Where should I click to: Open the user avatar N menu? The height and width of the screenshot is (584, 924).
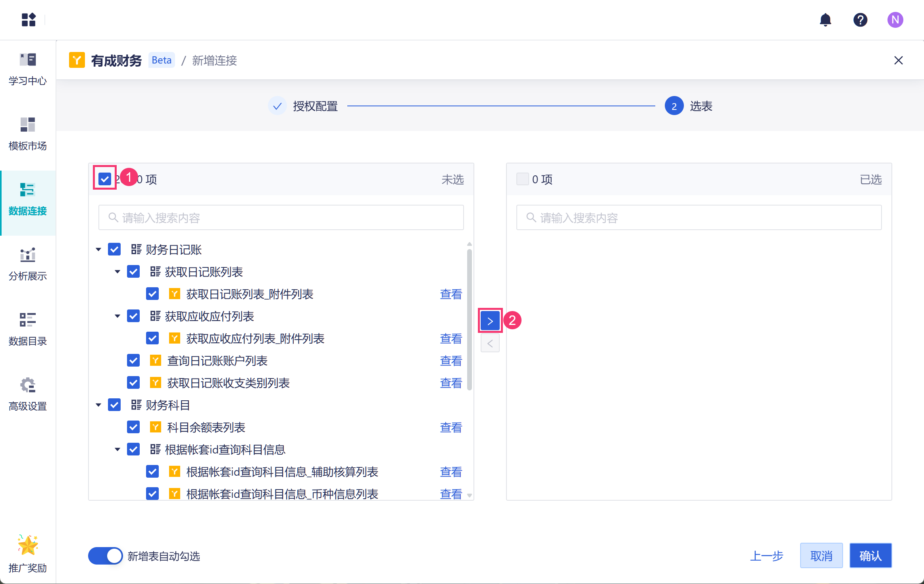click(x=895, y=20)
